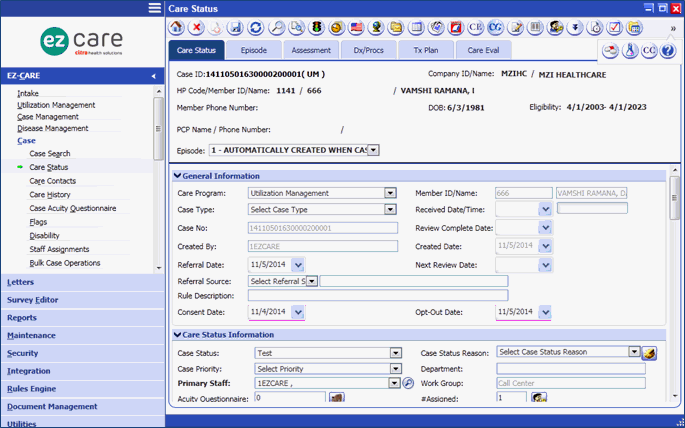Click the Rule Description input field
This screenshot has height=428, width=685.
(378, 295)
